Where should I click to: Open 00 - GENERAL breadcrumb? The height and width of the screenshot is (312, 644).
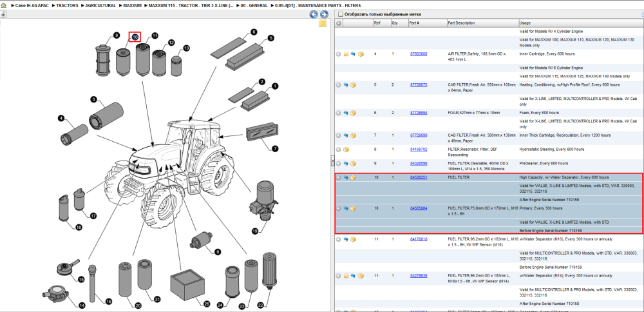[x=254, y=6]
